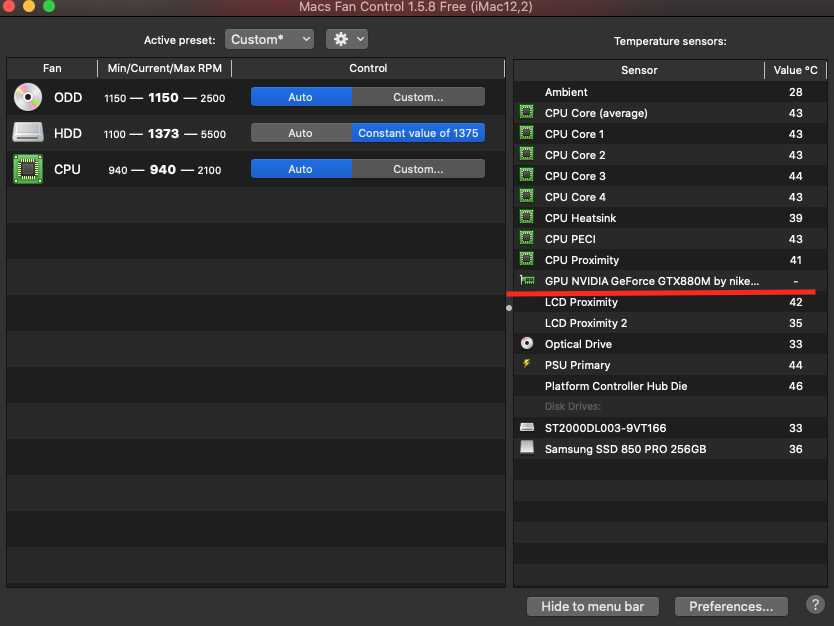Click the ST2000DL003-9VT166 drive label
This screenshot has height=626, width=834.
(x=605, y=428)
